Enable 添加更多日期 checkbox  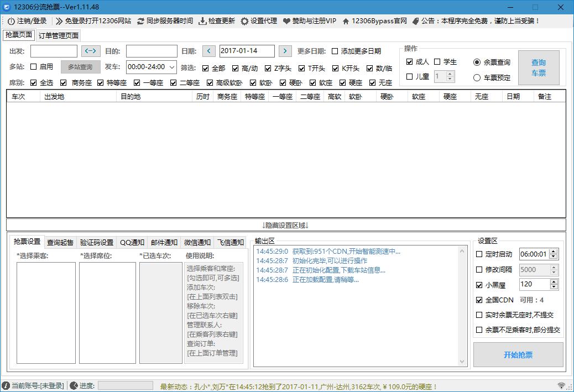click(x=335, y=51)
